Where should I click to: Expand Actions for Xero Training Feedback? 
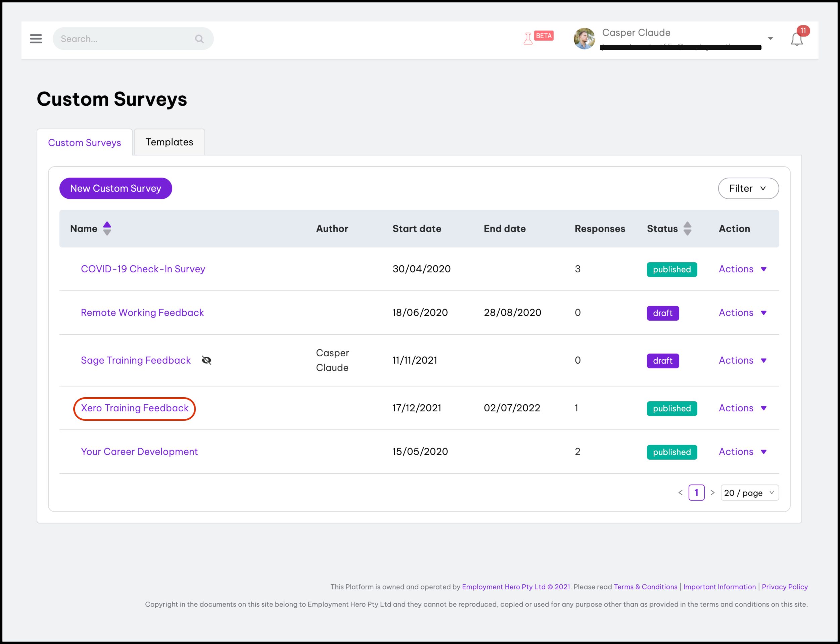coord(742,408)
